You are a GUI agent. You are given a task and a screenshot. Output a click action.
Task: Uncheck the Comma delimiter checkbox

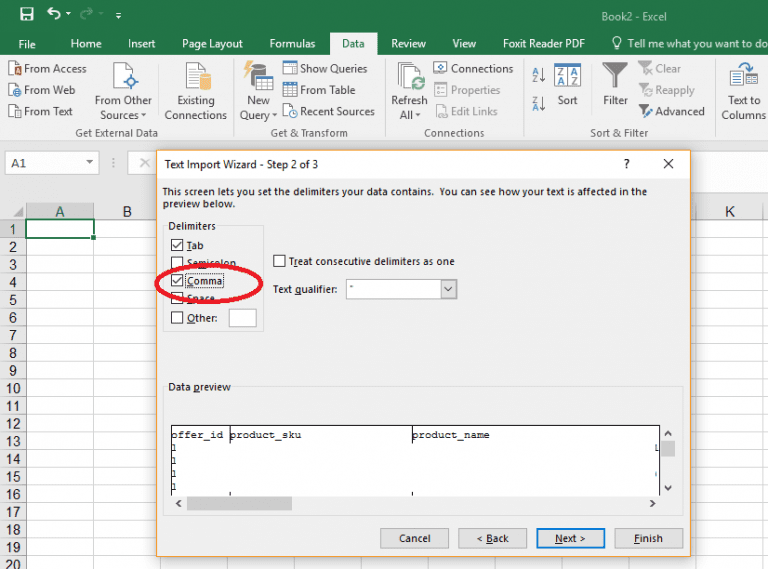pos(177,281)
